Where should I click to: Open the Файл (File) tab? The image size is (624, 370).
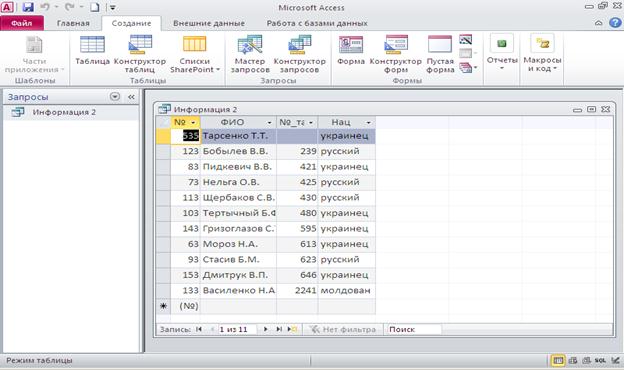click(x=21, y=23)
